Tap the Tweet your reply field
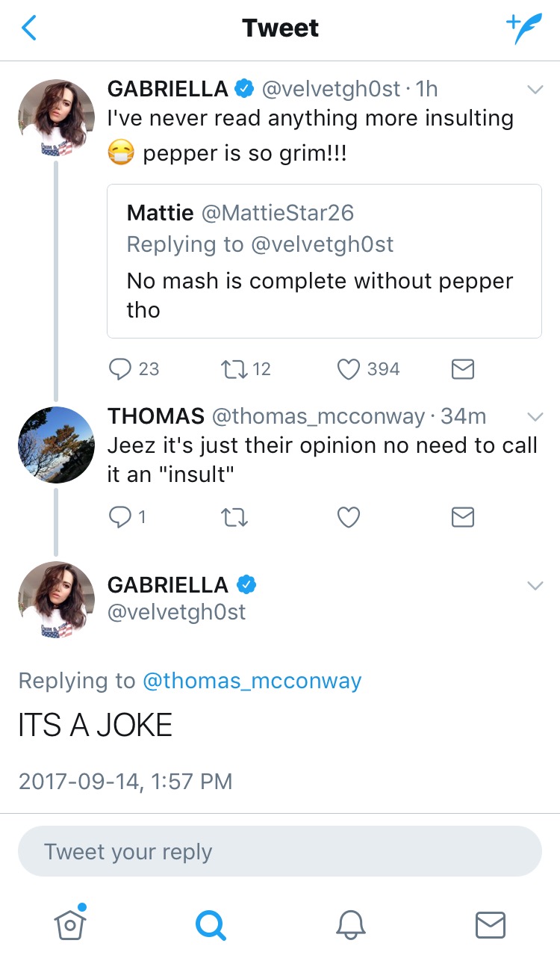Viewport: 560px width, 958px height. point(279,851)
